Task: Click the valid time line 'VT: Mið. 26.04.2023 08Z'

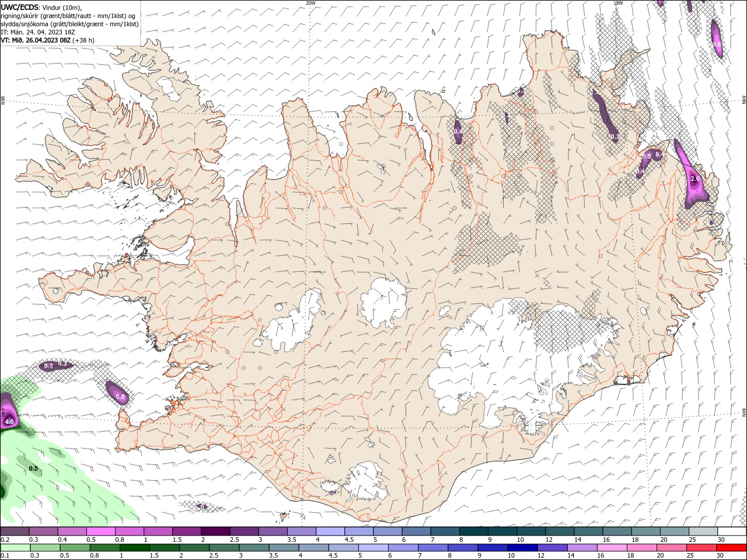Action: 36,40
